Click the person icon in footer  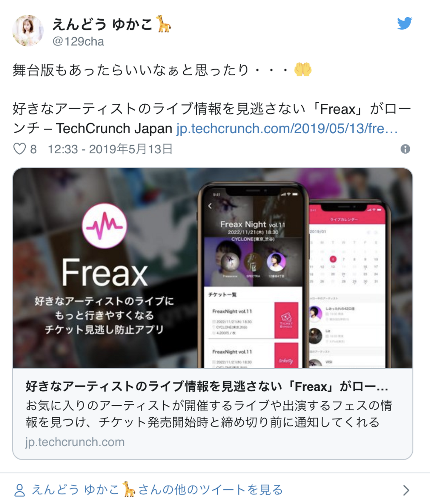(20, 490)
